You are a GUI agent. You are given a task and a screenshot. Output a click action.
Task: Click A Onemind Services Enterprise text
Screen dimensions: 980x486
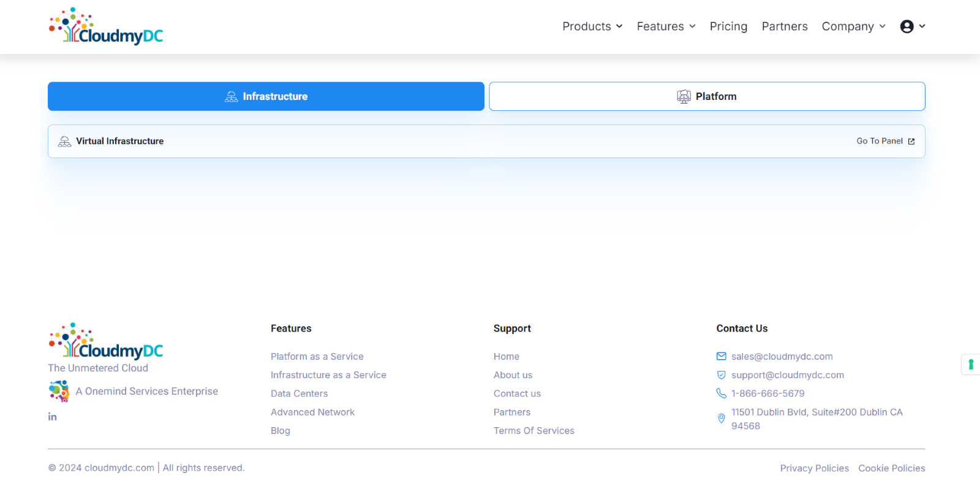(x=147, y=391)
